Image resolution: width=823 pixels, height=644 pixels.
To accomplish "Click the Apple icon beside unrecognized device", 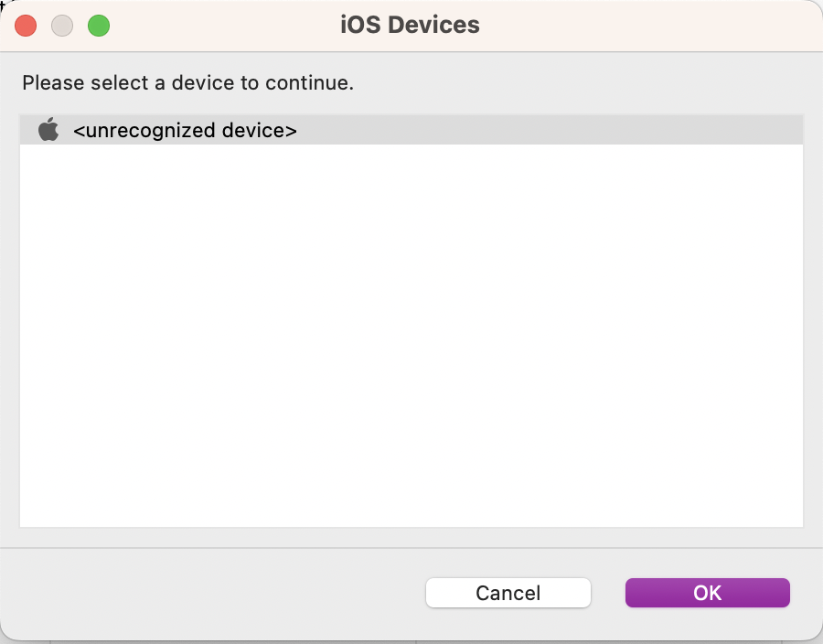I will (x=48, y=130).
